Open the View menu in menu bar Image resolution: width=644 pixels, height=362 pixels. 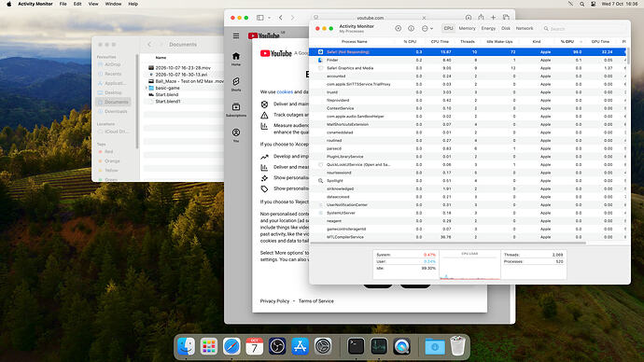(93, 4)
